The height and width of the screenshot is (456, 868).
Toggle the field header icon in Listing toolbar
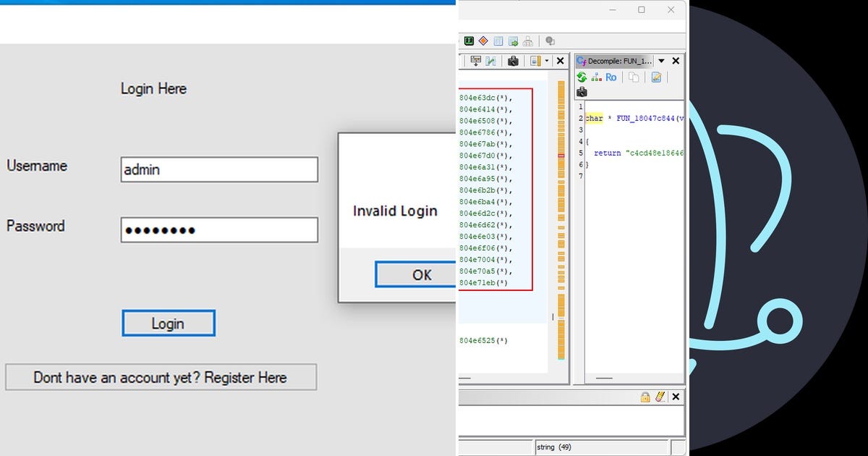point(476,61)
